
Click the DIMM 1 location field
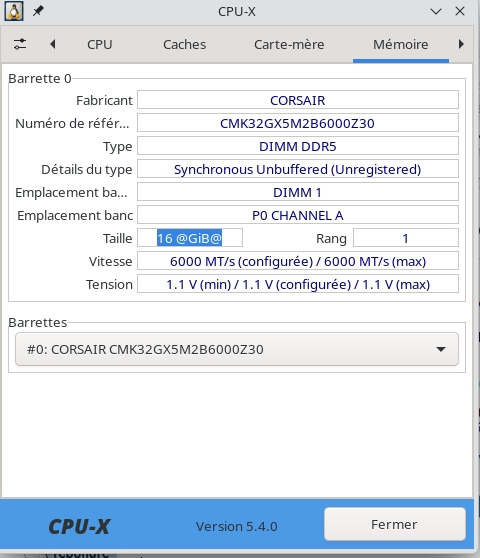[298, 192]
